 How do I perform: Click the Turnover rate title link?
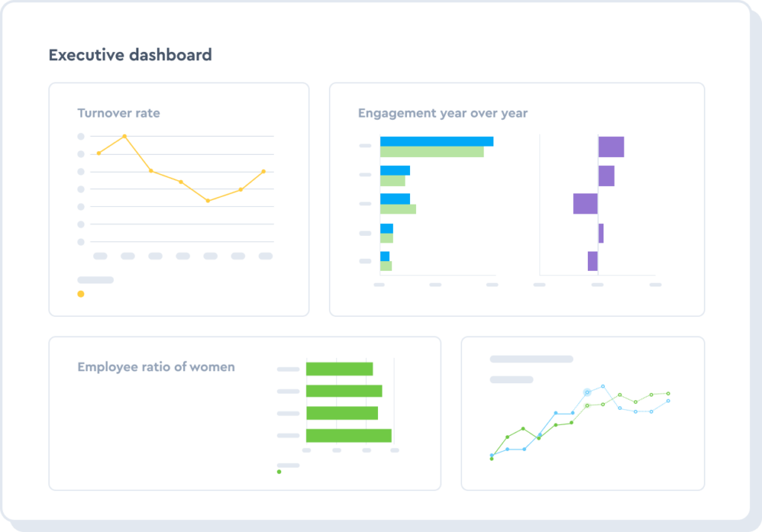[x=118, y=113]
